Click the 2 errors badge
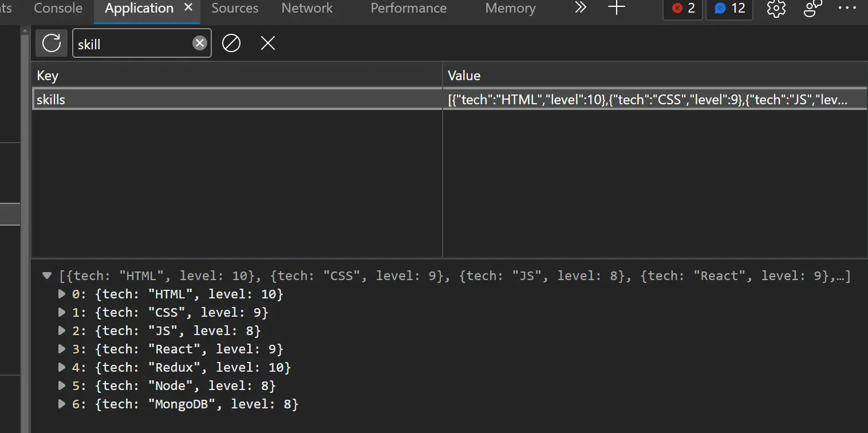This screenshot has width=868, height=433. (x=683, y=9)
